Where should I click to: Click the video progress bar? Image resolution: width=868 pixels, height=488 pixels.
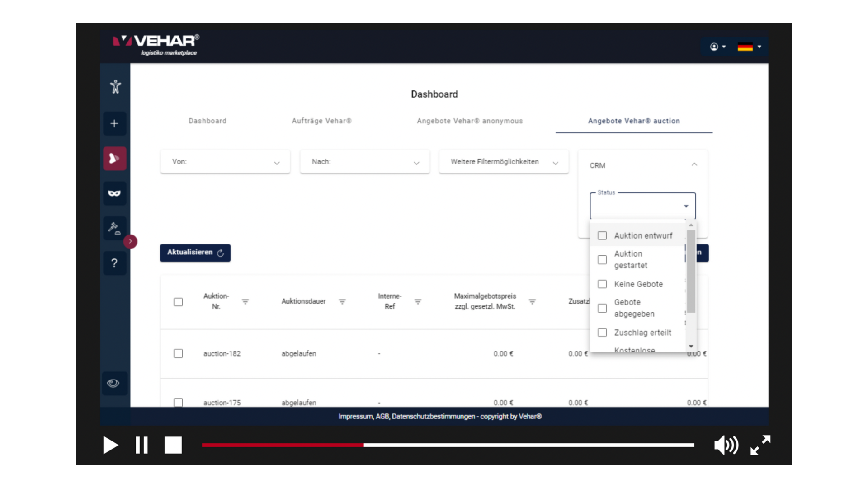[x=448, y=445]
